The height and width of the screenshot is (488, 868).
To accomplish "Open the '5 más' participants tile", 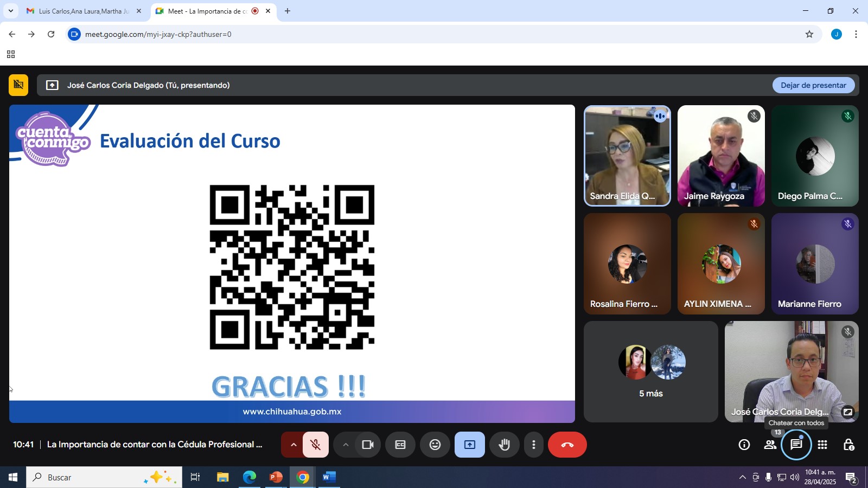I will click(651, 371).
